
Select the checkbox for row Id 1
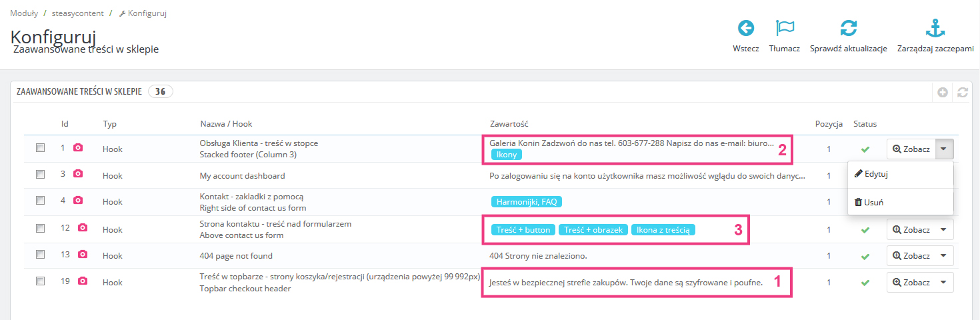pyautogui.click(x=41, y=148)
